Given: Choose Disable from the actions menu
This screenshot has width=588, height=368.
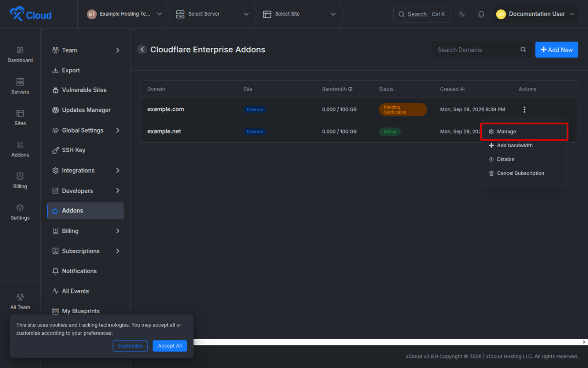Looking at the screenshot, I should 524,159.
